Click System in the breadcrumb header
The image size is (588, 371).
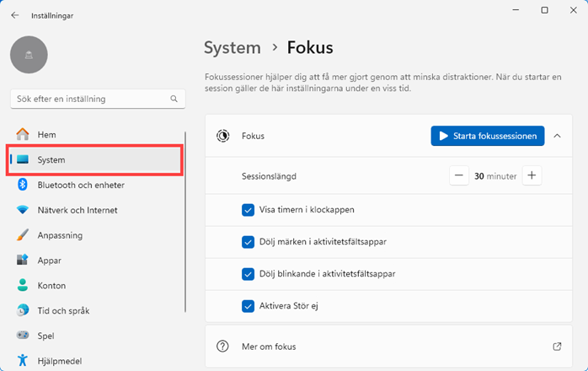coord(232,47)
